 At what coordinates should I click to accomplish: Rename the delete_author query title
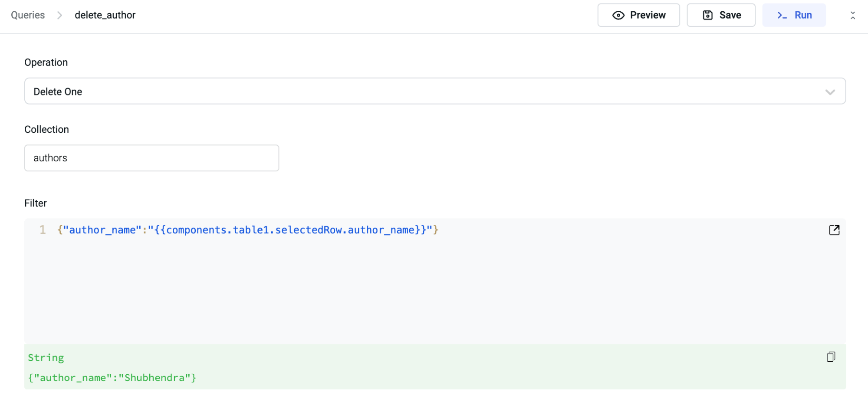pos(105,15)
